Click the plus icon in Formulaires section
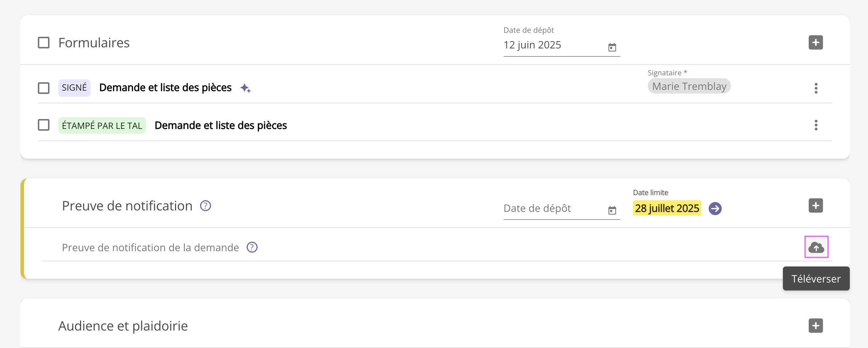Screen dimensions: 868x348 pos(816,43)
